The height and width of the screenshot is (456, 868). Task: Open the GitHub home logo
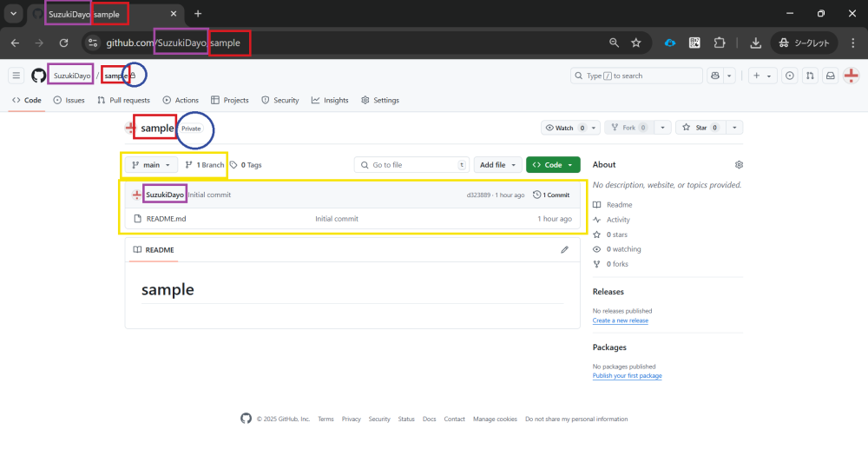38,76
